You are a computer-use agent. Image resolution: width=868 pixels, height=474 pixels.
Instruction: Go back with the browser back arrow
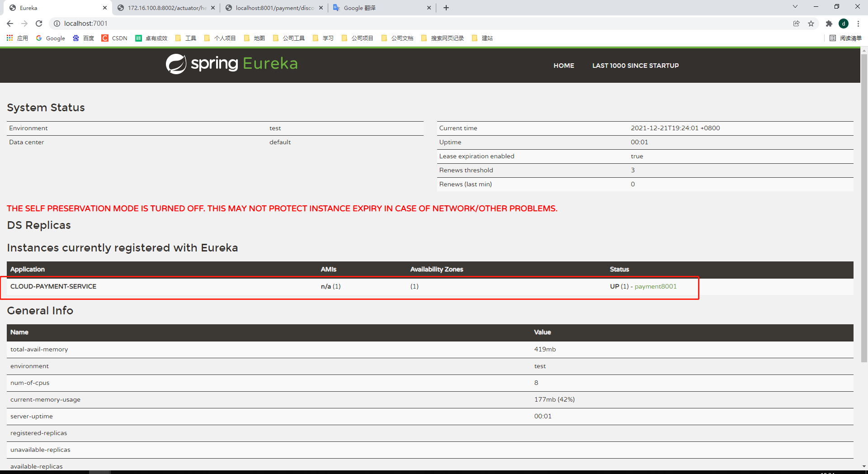pyautogui.click(x=10, y=24)
